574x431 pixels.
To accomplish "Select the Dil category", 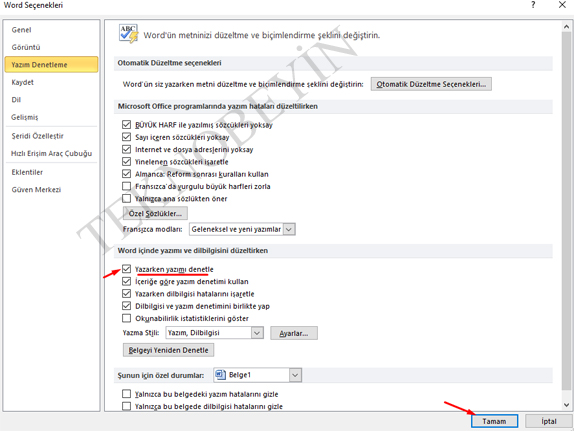I will pos(51,100).
